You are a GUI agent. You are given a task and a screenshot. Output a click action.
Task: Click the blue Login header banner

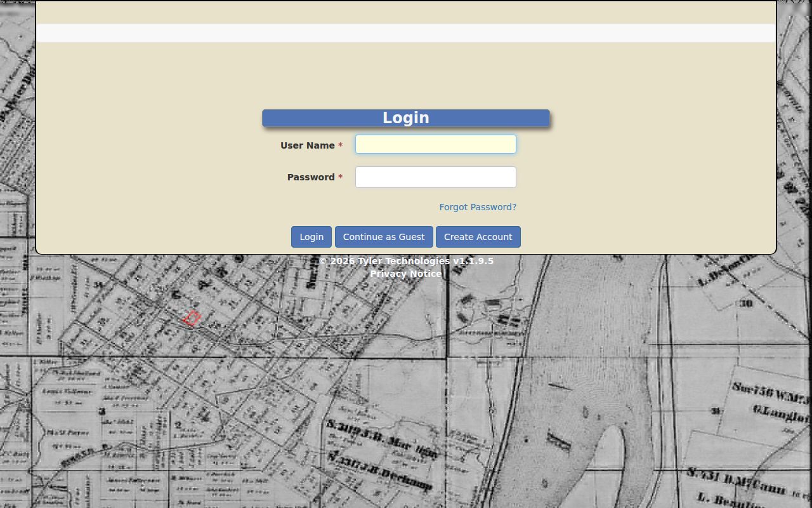pos(406,118)
